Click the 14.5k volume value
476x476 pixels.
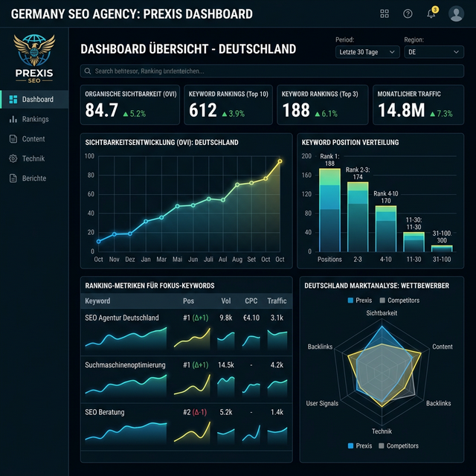(x=226, y=365)
